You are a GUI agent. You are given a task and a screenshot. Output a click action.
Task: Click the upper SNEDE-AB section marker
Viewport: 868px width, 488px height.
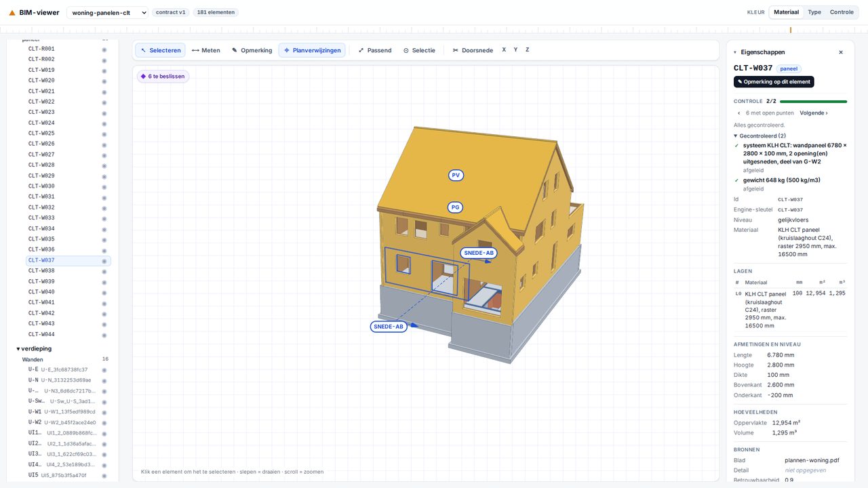(478, 253)
